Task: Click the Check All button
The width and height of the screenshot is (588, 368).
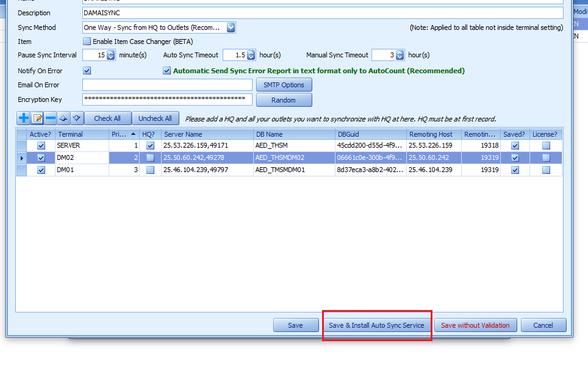Action: (107, 118)
